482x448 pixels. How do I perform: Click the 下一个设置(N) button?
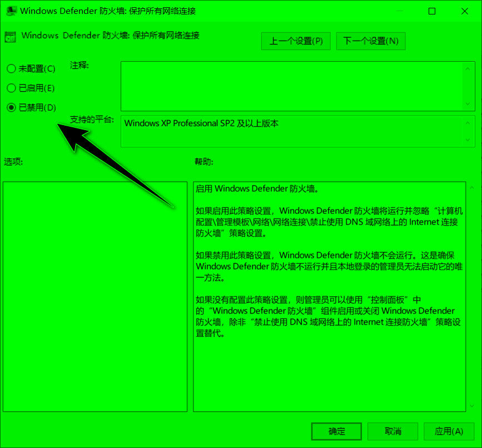pyautogui.click(x=370, y=41)
